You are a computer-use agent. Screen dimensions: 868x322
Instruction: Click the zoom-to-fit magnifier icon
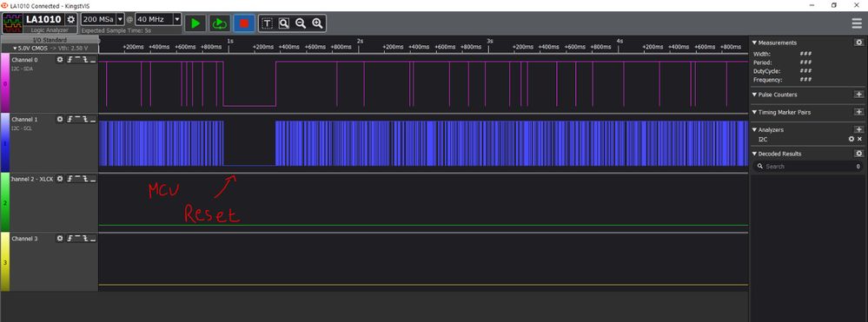tap(284, 23)
